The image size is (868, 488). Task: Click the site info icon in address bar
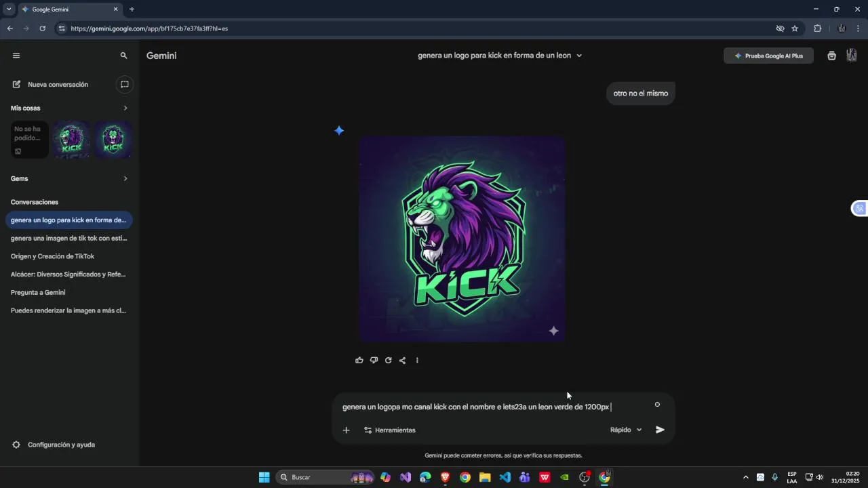pos(62,28)
